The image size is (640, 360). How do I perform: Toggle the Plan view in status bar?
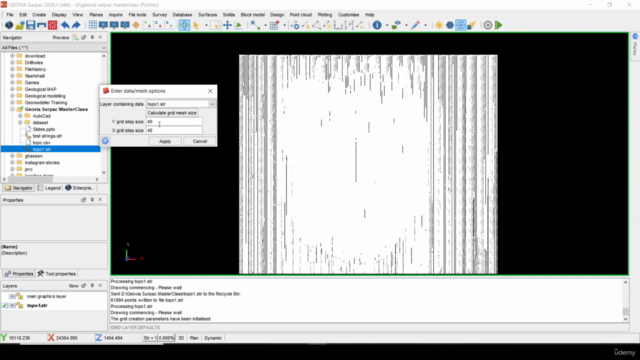194,338
